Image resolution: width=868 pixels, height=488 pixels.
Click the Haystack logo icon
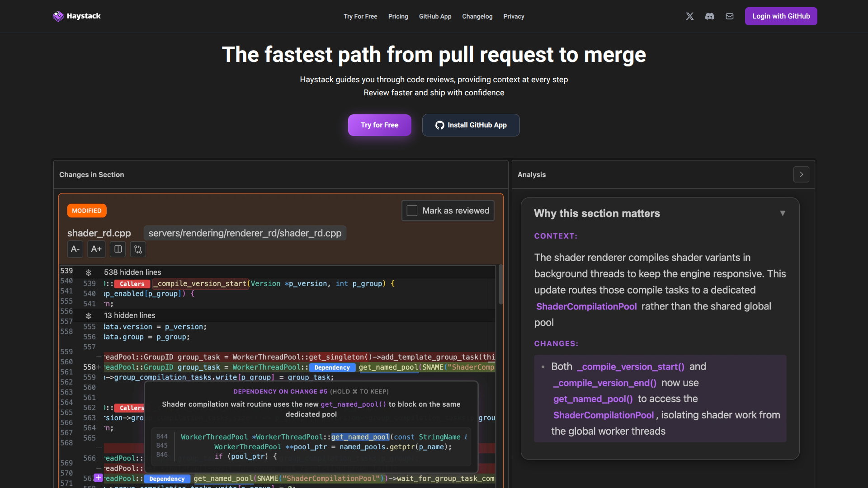coord(58,16)
